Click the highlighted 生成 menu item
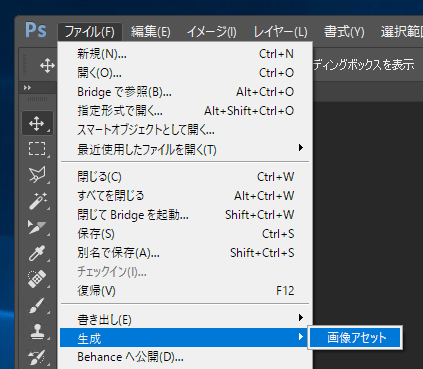Image resolution: width=423 pixels, height=369 pixels. coord(184,337)
